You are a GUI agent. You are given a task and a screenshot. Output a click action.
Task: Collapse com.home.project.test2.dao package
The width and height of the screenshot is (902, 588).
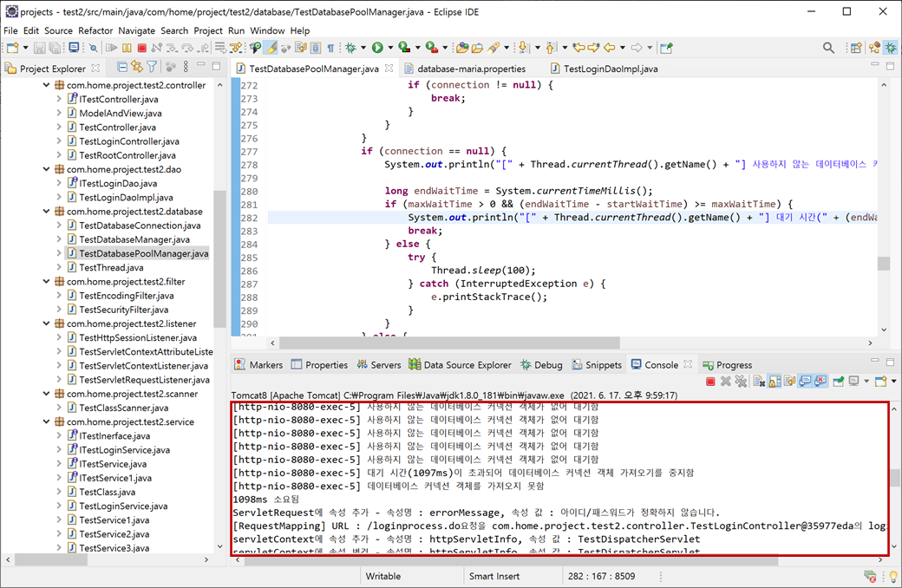pos(46,169)
